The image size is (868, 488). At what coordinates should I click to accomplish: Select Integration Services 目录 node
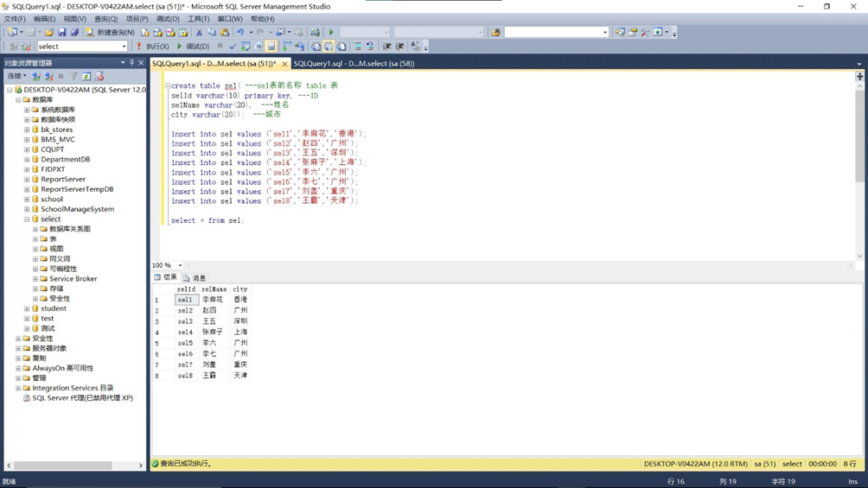pyautogui.click(x=73, y=388)
